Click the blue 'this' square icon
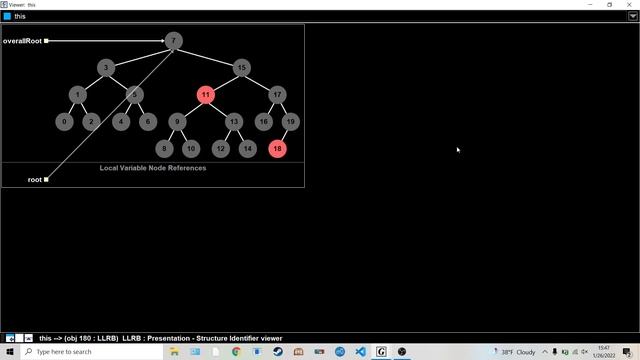The image size is (640, 360). click(x=7, y=16)
